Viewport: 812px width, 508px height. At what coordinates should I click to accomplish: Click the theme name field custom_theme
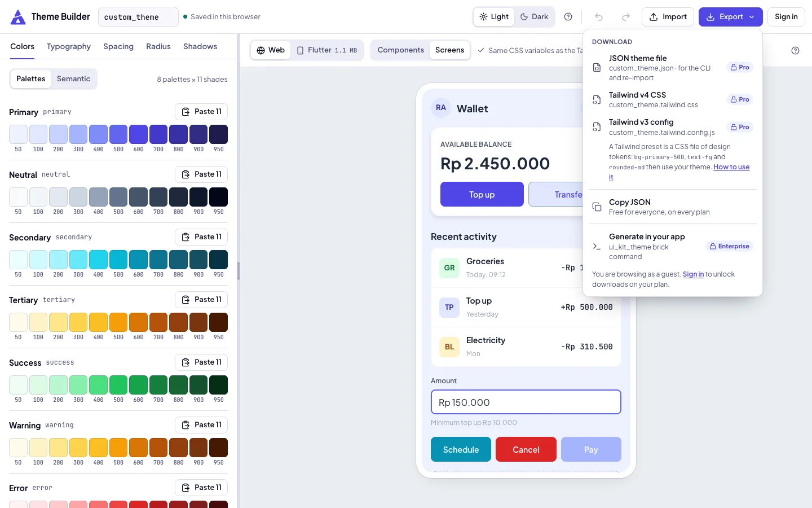coord(138,17)
